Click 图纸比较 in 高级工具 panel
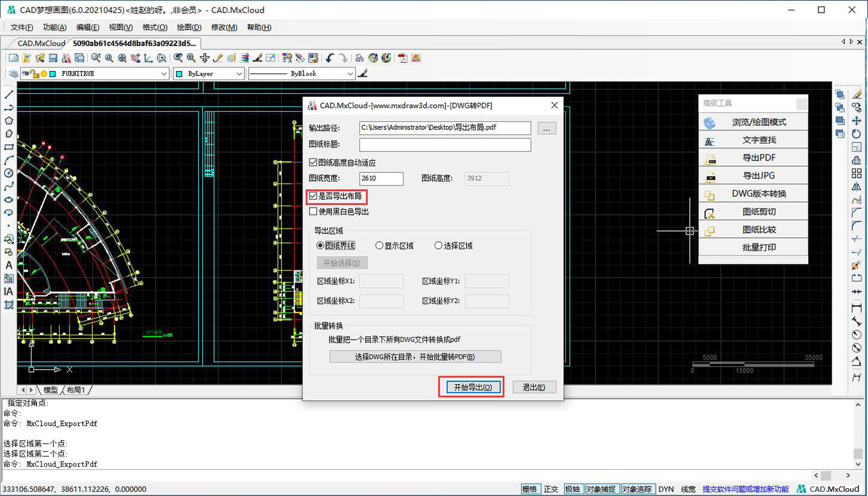Viewport: 868px width, 496px height. click(x=753, y=230)
